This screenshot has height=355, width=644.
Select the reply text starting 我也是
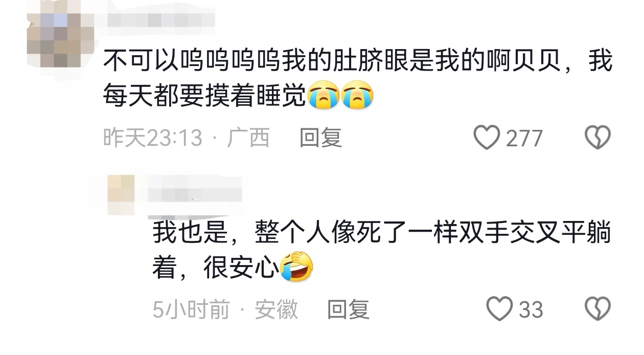382,250
